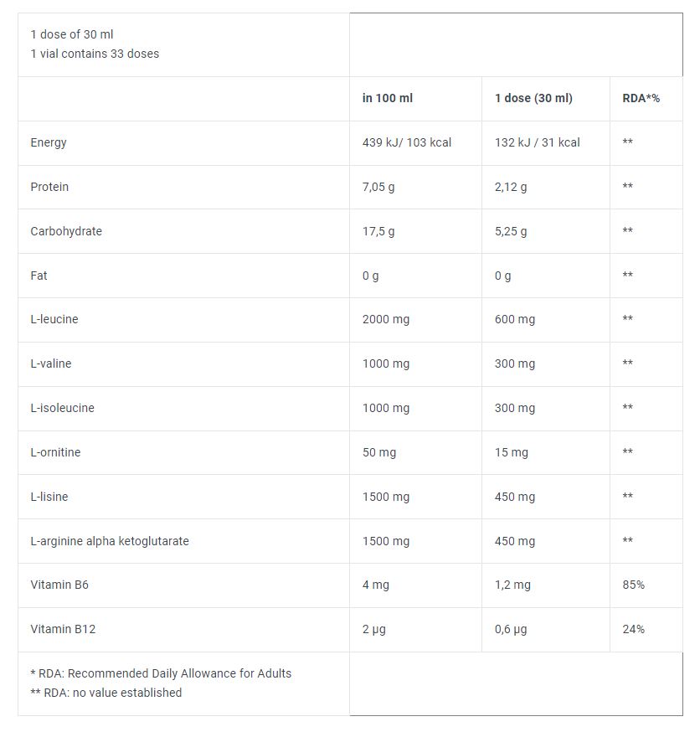Image resolution: width=700 pixels, height=732 pixels.
Task: Select the Carbohydrate row label
Action: [66, 231]
